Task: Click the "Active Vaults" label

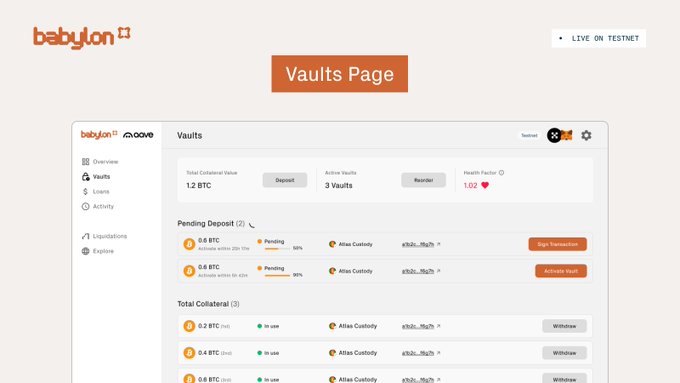Action: (340, 173)
